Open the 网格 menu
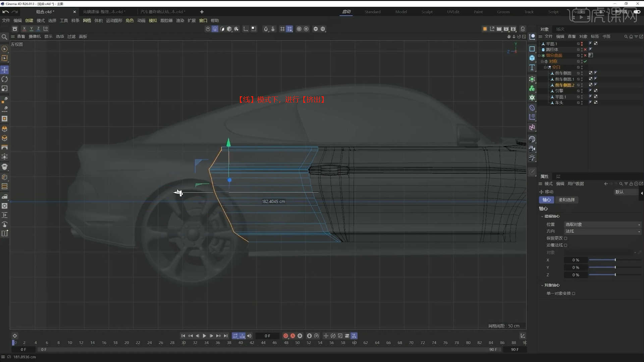Screen dimensions: 644x362 click(x=87, y=20)
